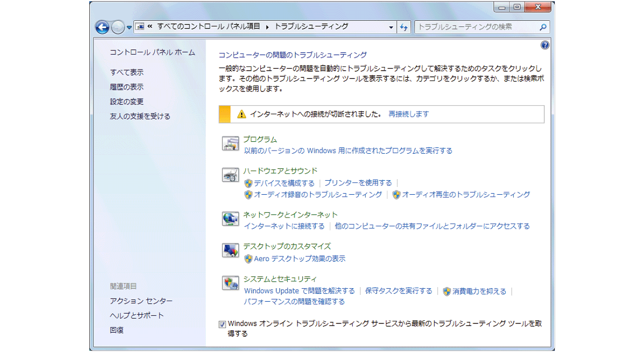Click the デスクトップのカスタマイズ category icon
This screenshot has height=352, width=644.
point(230,251)
